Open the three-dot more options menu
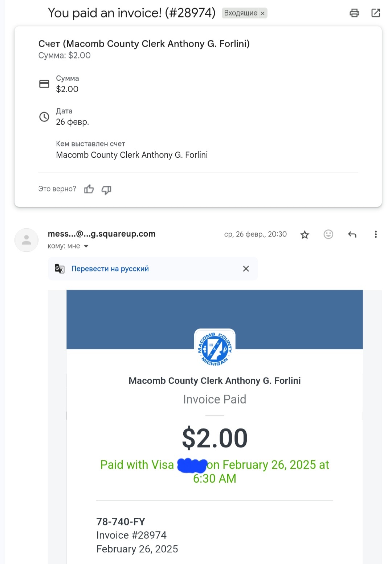Screen dimensions: 392x564 point(376,234)
